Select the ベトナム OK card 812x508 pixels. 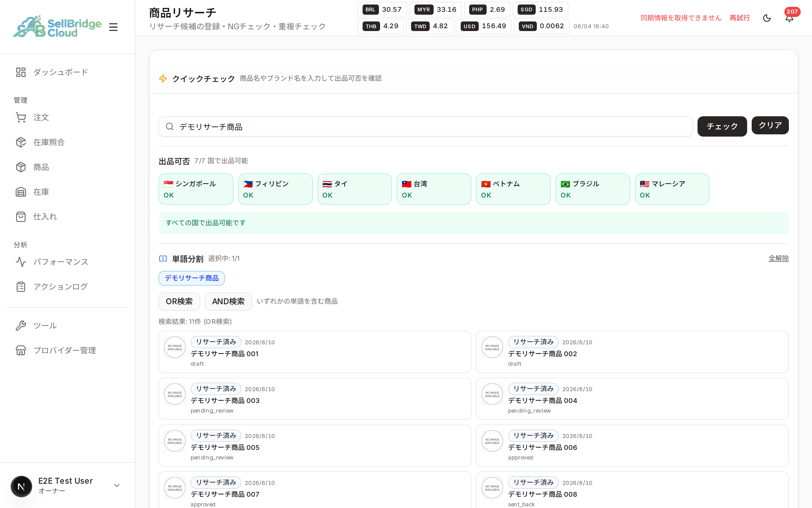click(513, 189)
